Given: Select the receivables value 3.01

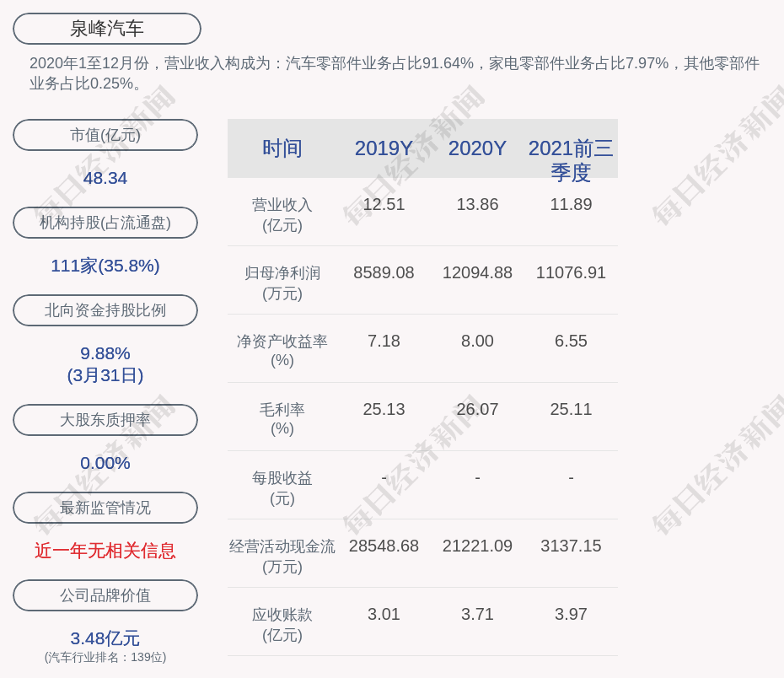Looking at the screenshot, I should [x=384, y=614].
